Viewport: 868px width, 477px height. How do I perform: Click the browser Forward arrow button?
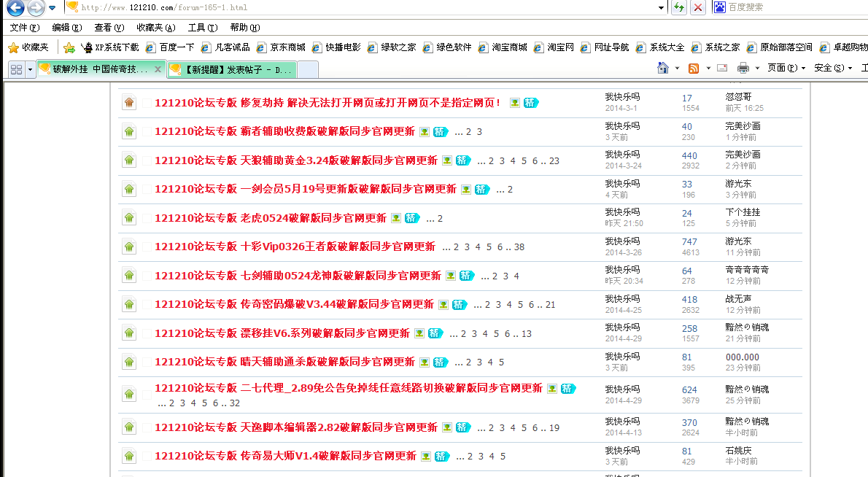[x=36, y=8]
